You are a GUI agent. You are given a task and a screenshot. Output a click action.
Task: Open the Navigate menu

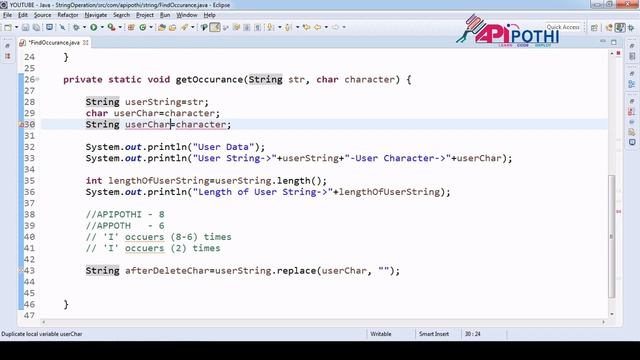click(96, 15)
